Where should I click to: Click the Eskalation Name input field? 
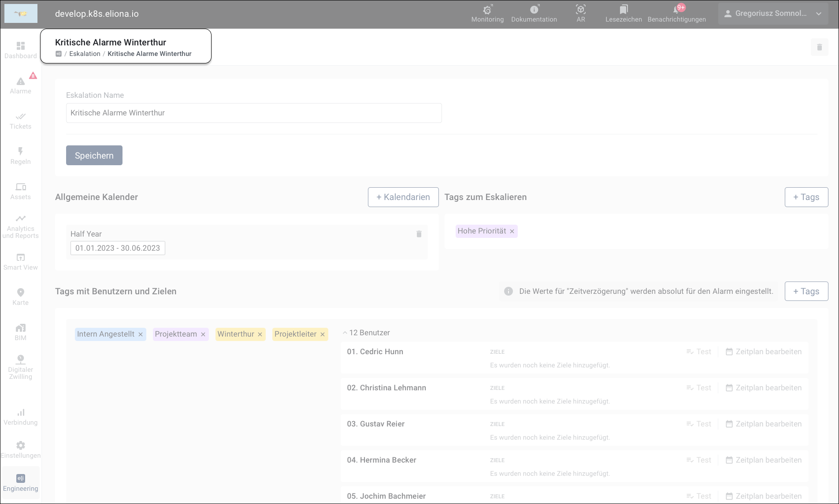pos(254,113)
